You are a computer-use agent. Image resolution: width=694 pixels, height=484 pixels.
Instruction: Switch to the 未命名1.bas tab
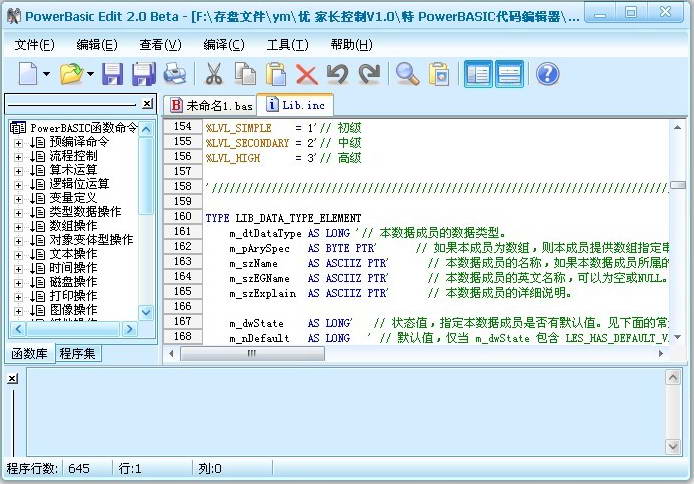(x=211, y=106)
